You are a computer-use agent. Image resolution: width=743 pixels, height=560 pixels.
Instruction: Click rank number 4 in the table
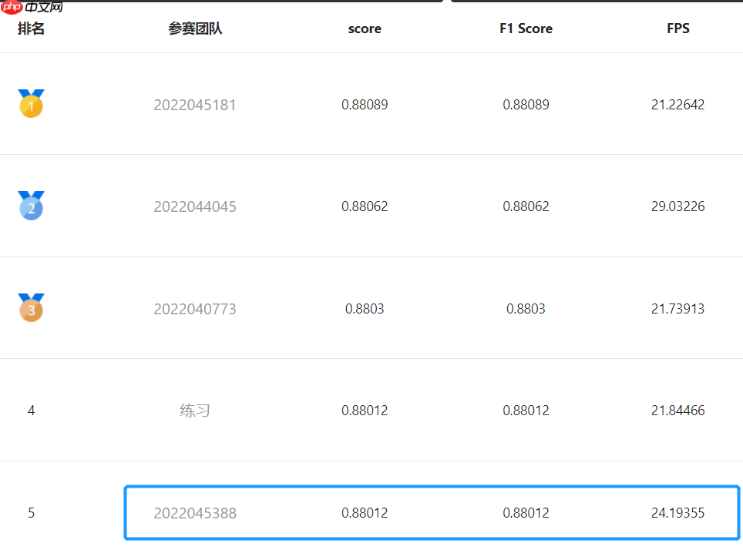(x=31, y=411)
